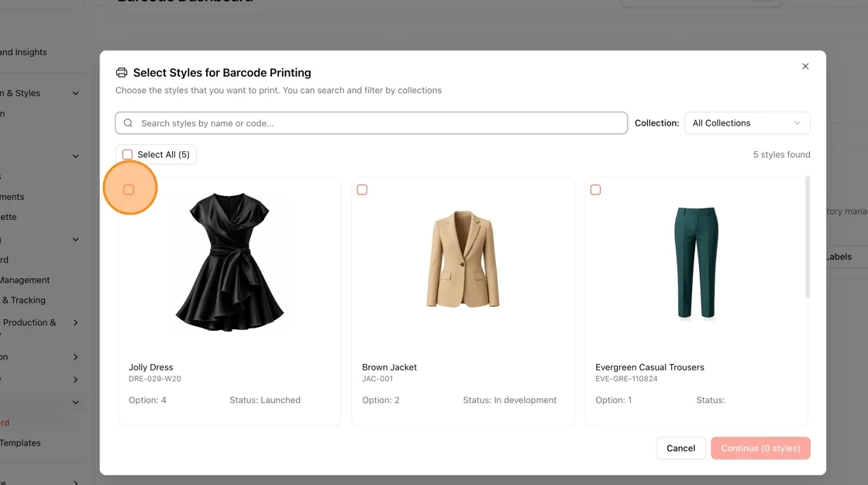Tick the Brown Jacket checkbox

pyautogui.click(x=362, y=190)
